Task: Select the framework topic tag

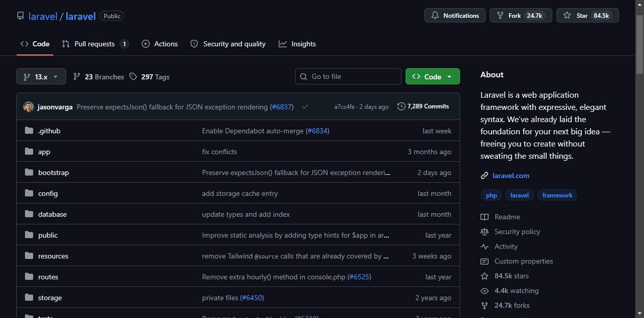Action: [x=557, y=195]
